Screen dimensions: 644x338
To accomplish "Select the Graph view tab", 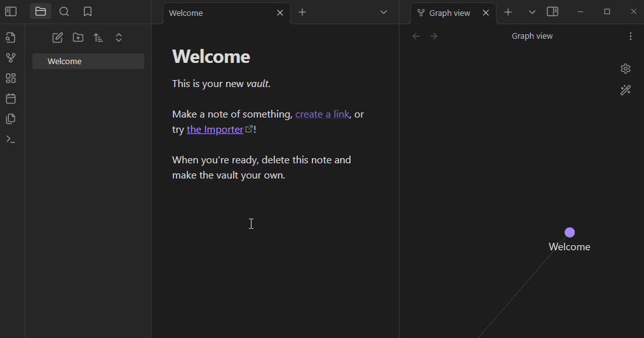I will 449,13.
